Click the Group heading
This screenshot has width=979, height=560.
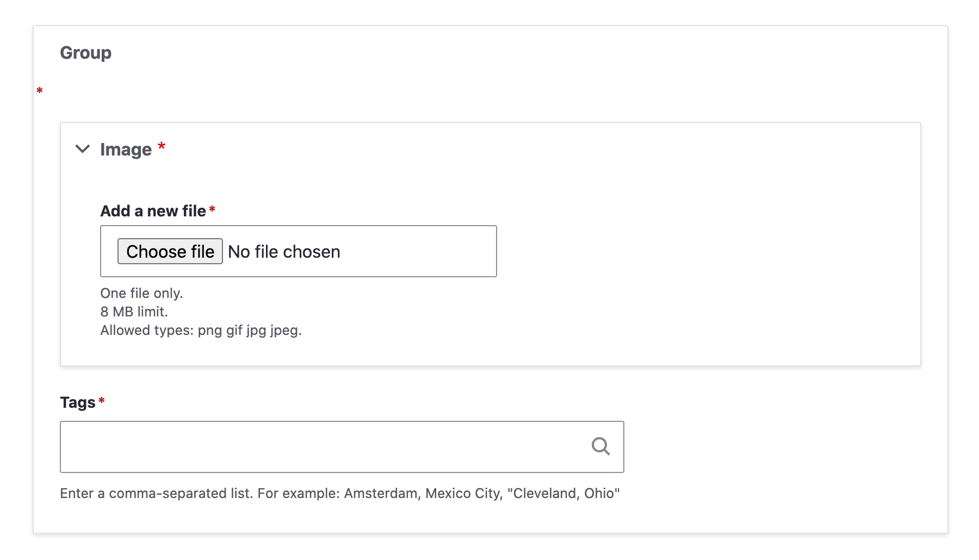click(x=86, y=53)
